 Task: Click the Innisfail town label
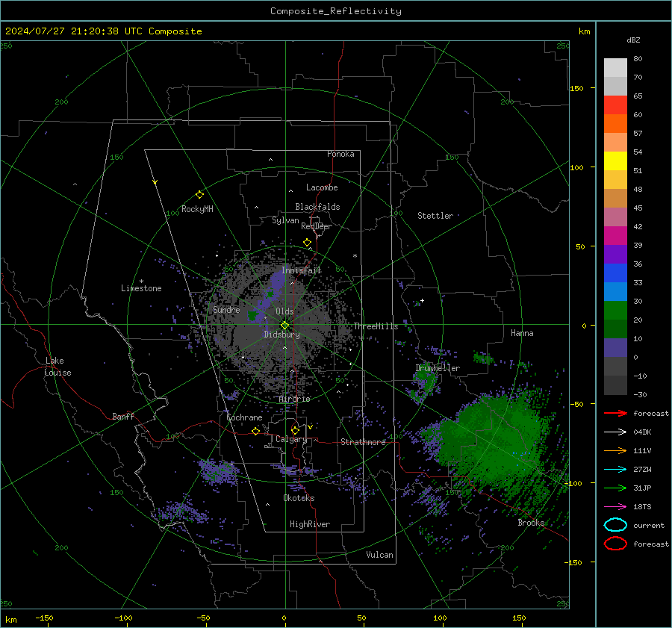click(302, 270)
